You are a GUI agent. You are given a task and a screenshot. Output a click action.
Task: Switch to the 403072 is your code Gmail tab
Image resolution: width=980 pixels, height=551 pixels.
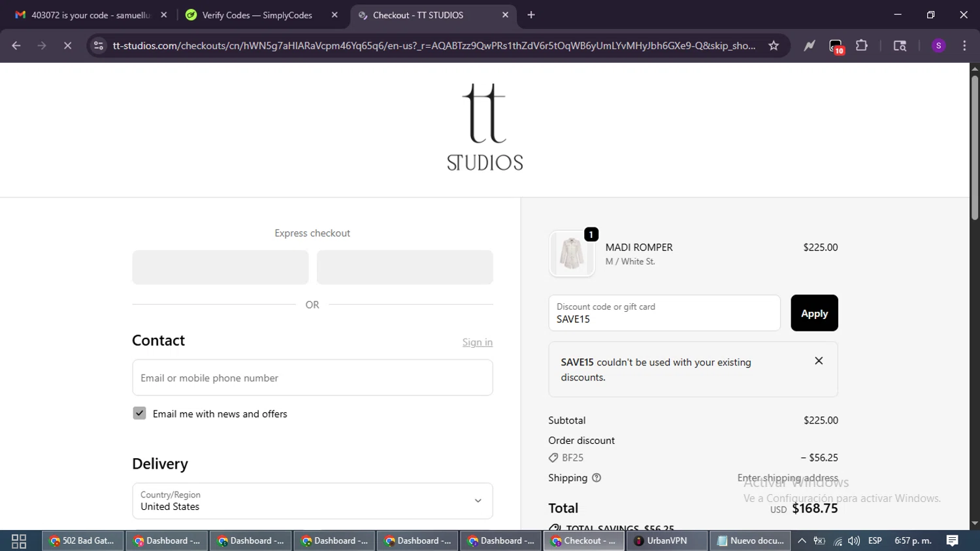pyautogui.click(x=90, y=15)
